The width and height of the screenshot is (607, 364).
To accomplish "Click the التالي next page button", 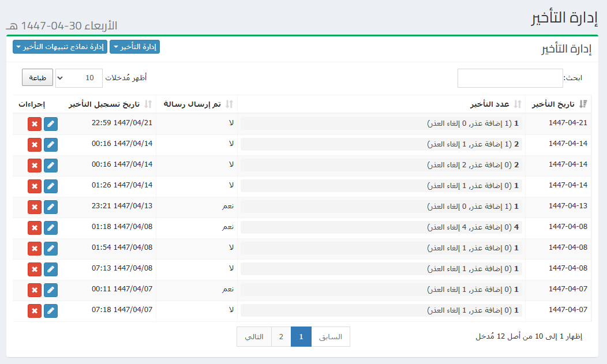I will [254, 337].
